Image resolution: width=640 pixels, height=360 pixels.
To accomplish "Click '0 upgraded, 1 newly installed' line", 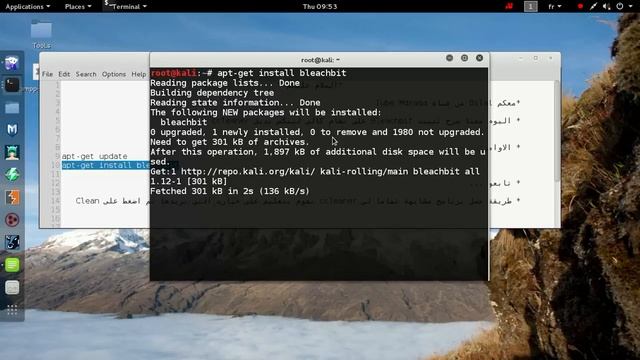I will 317,132.
